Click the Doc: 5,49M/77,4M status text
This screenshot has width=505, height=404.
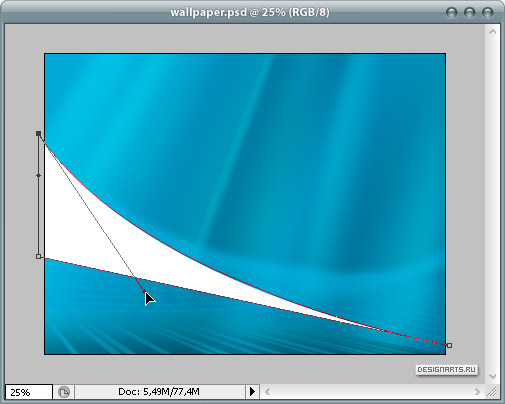coord(159,391)
